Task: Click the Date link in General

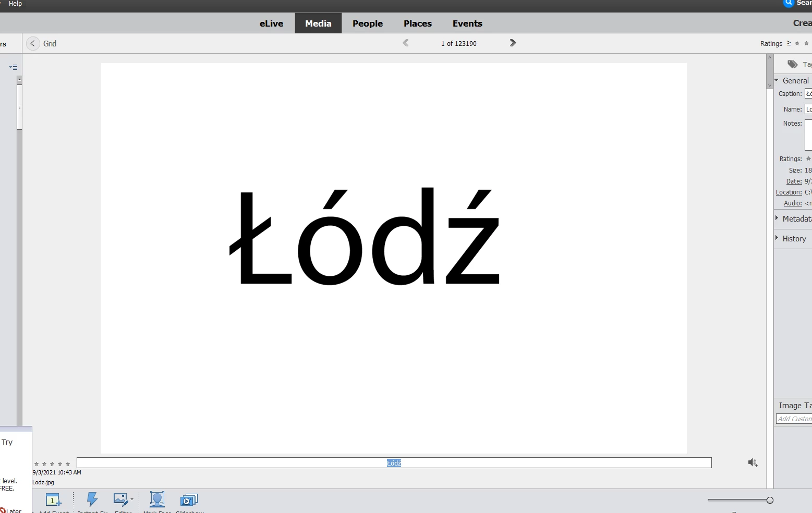Action: (794, 181)
